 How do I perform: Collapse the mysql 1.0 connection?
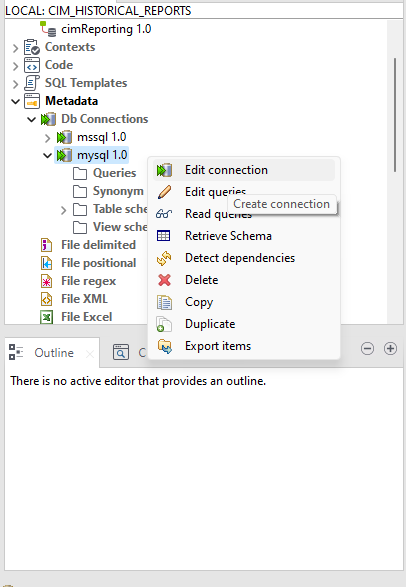click(x=48, y=155)
